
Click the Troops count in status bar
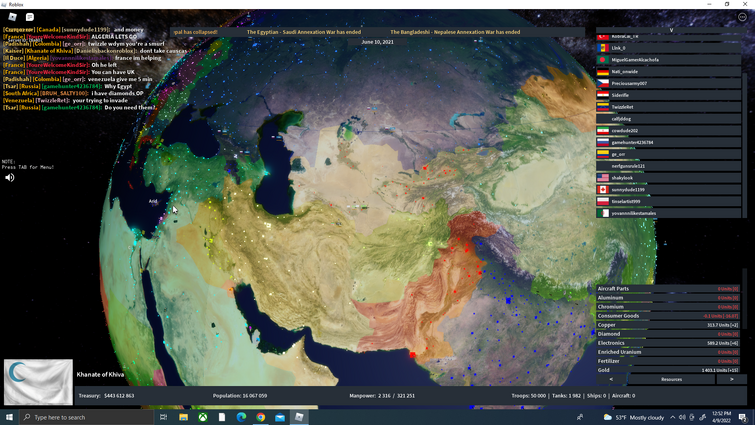click(x=529, y=396)
